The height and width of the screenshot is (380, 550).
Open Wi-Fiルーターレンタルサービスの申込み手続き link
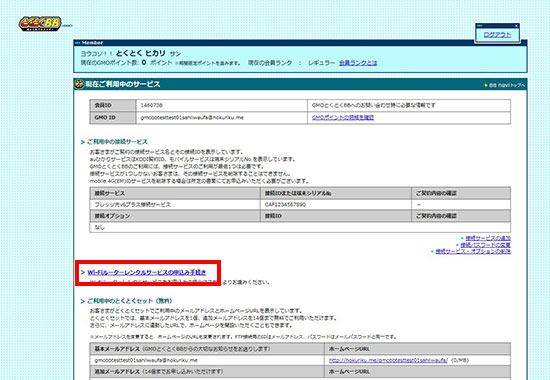tap(147, 272)
